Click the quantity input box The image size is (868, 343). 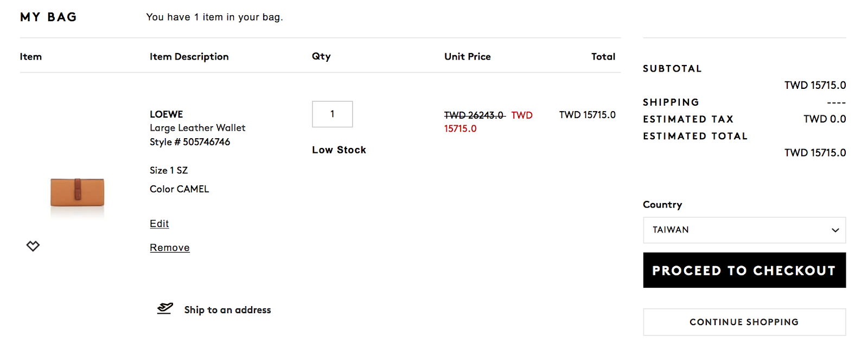tap(332, 114)
